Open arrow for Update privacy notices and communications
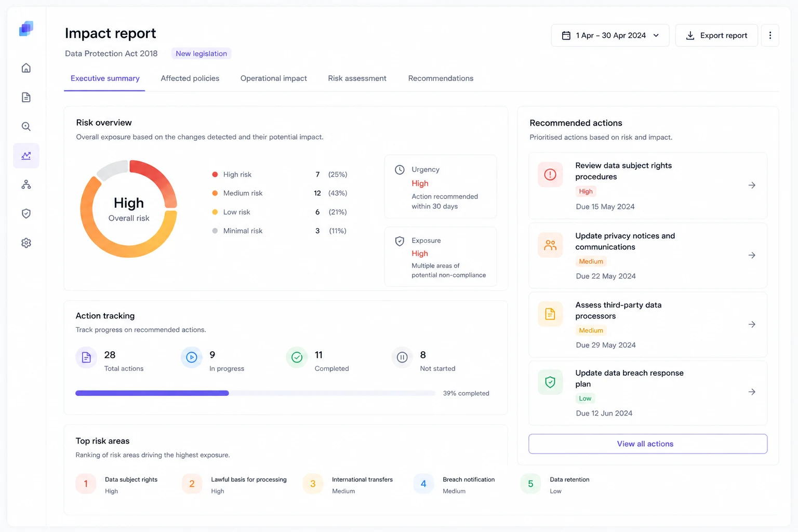Image resolution: width=798 pixels, height=532 pixels. (x=752, y=256)
